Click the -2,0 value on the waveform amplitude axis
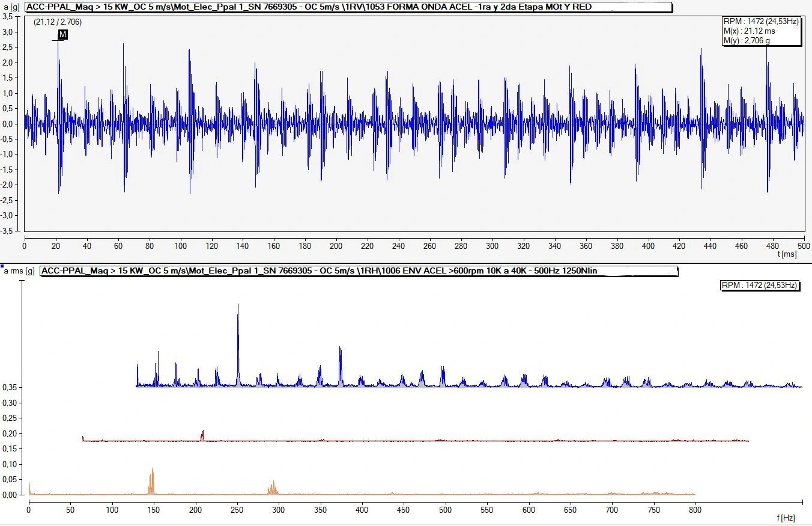This screenshot has height=526, width=812. tap(6, 185)
